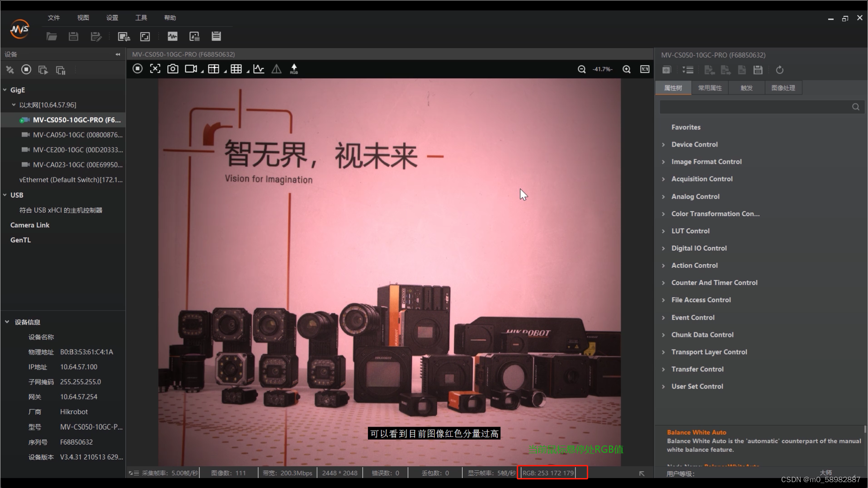Click the arrow icon at status bar right

642,474
